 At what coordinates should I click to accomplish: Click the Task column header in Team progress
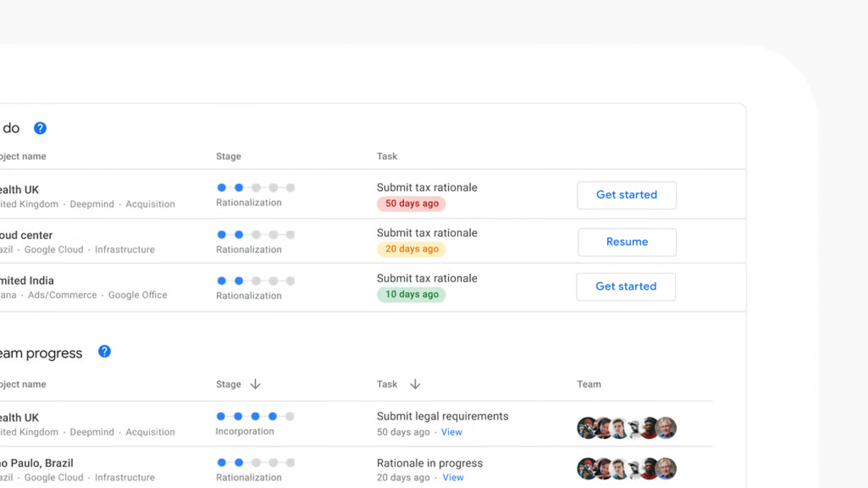387,384
